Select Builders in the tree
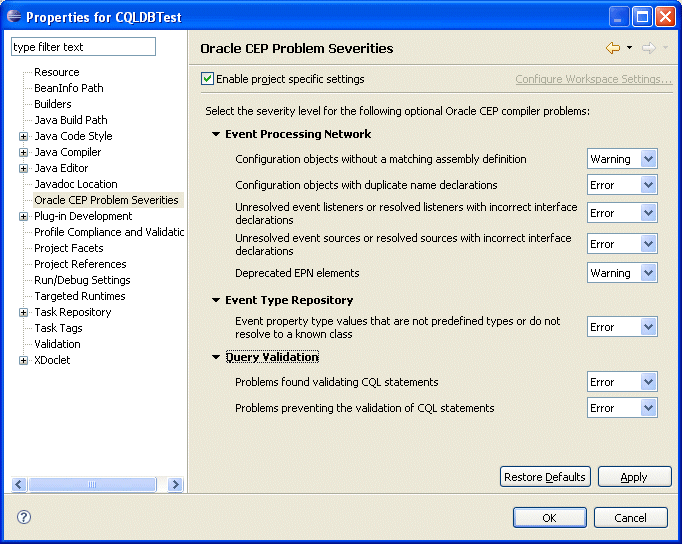Screen dimensions: 682x544 point(53,104)
